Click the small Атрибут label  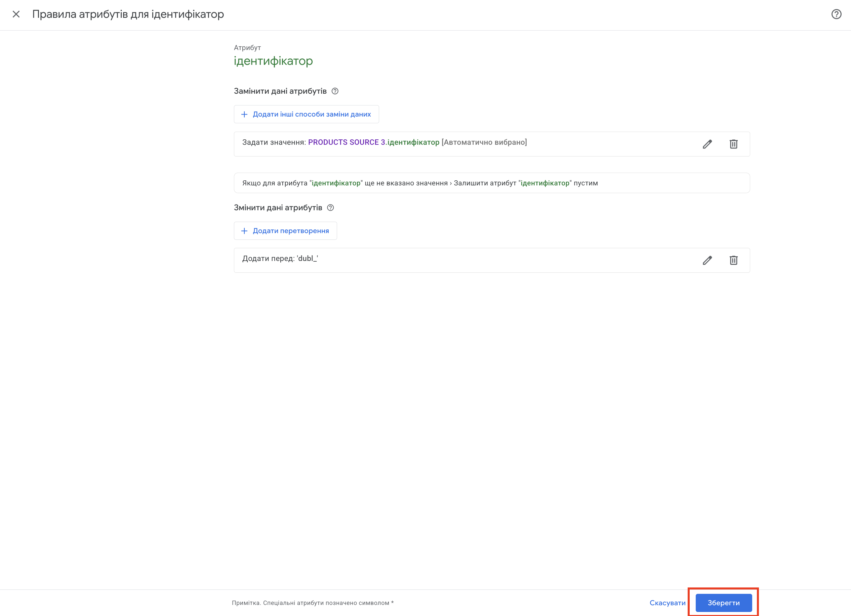tap(247, 48)
